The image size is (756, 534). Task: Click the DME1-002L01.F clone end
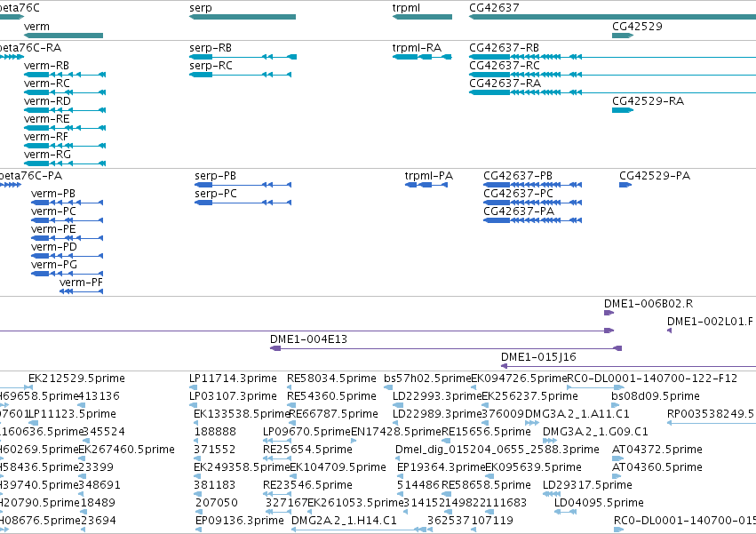[669, 331]
